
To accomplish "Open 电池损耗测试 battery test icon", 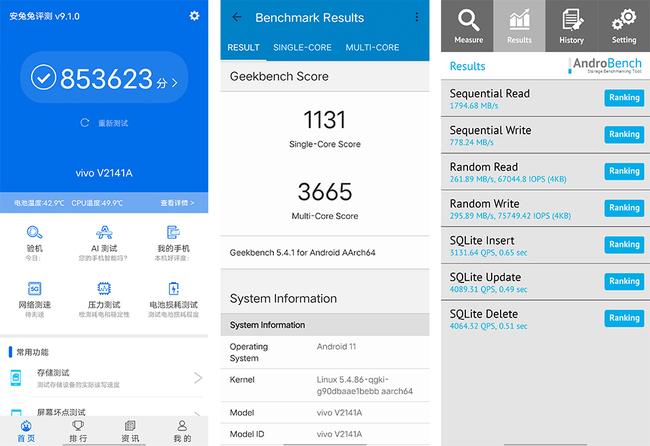I will [x=173, y=291].
